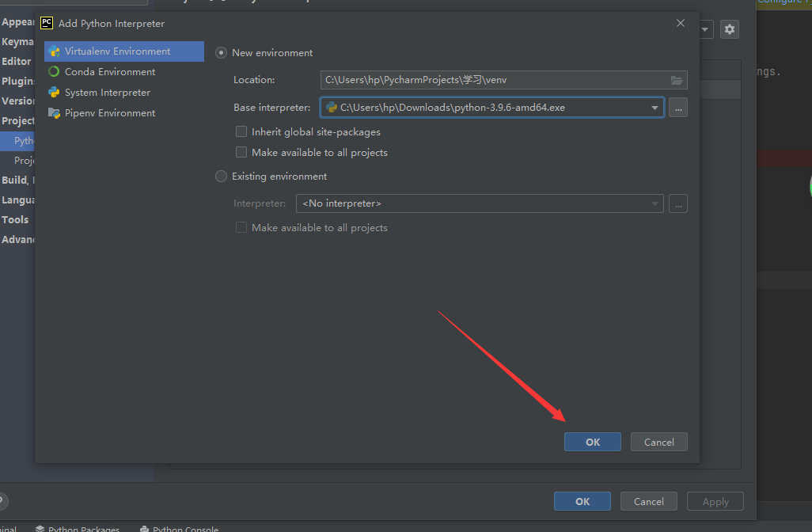The image size is (812, 532).
Task: Select the highlighted Python Interpreter sidebar item
Action: click(x=17, y=141)
